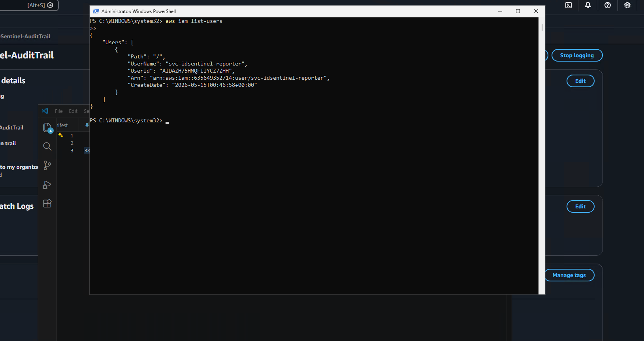
Task: Click Stop logging button
Action: click(x=577, y=55)
